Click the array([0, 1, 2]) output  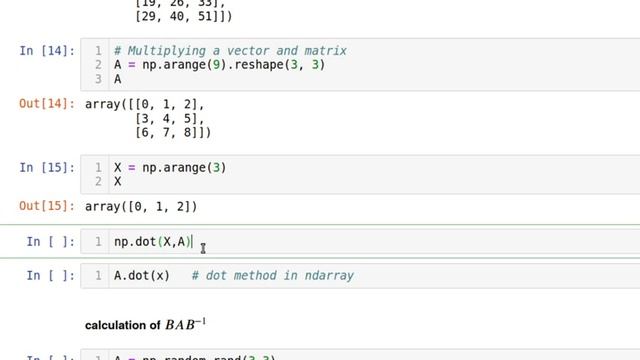coord(141,207)
